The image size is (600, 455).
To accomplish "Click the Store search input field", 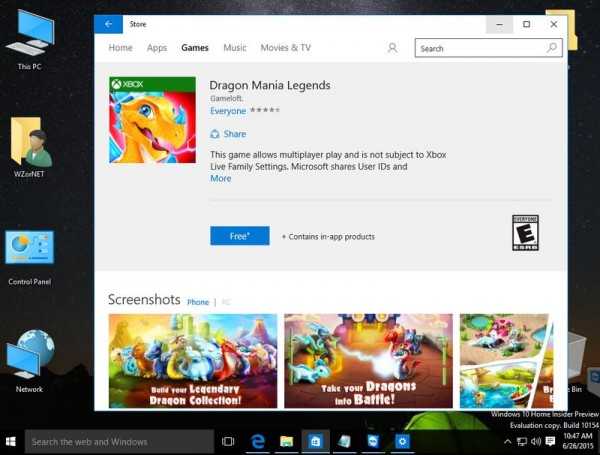I will pos(478,48).
